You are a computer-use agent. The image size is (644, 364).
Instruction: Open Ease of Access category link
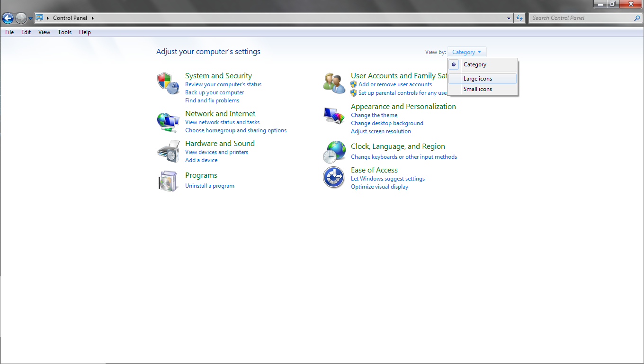(x=374, y=170)
